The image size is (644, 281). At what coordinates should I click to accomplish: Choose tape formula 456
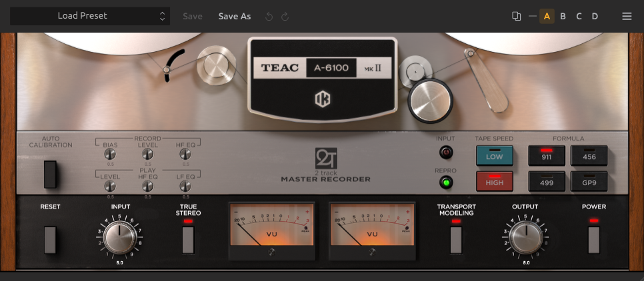pyautogui.click(x=589, y=155)
